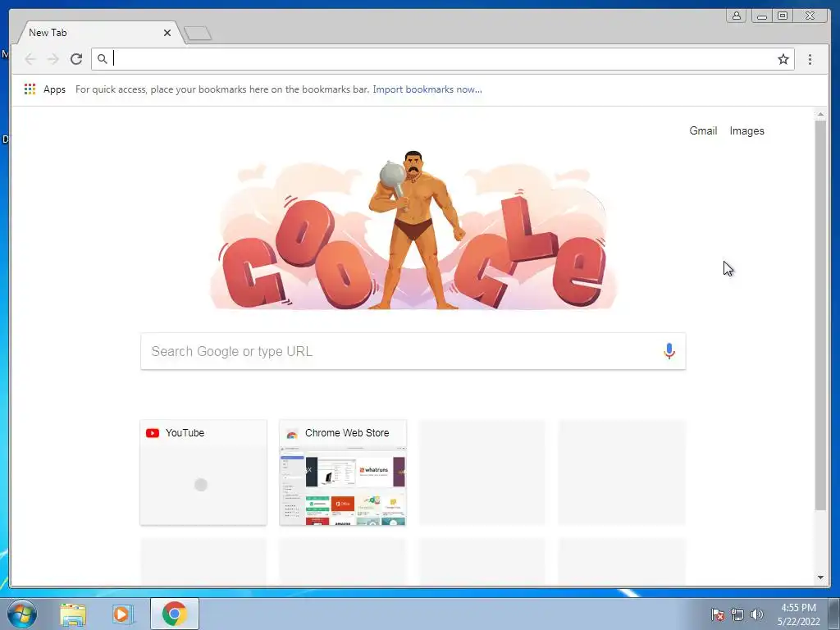
Task: Click the Search Google or type URL box
Action: click(x=413, y=351)
